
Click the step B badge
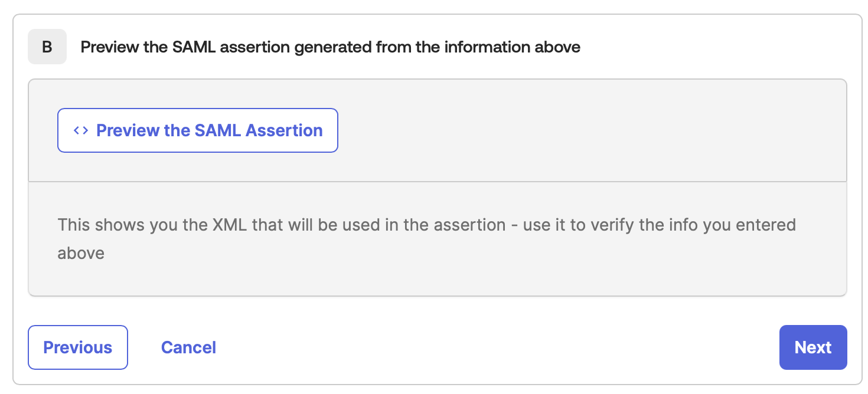pos(47,47)
